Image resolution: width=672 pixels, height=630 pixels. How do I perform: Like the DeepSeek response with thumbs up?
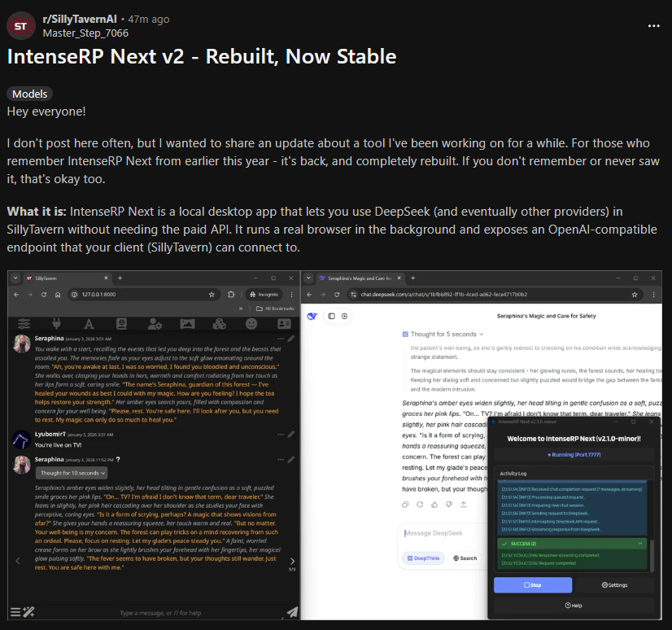[434, 505]
